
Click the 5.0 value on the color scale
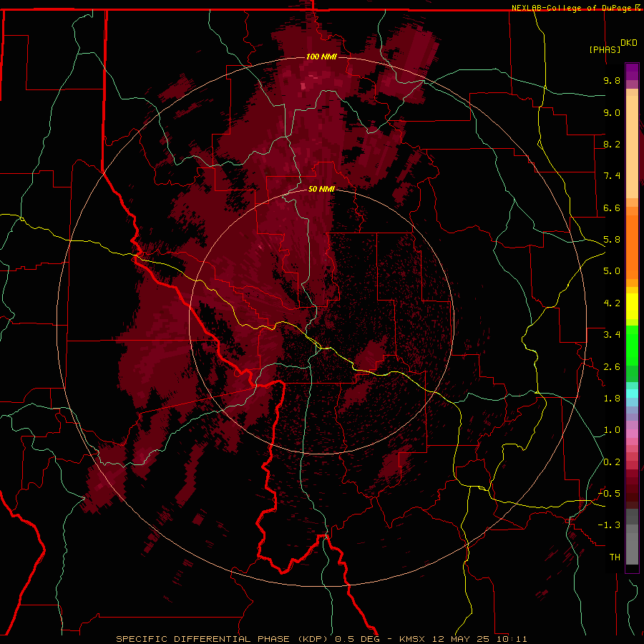[612, 271]
